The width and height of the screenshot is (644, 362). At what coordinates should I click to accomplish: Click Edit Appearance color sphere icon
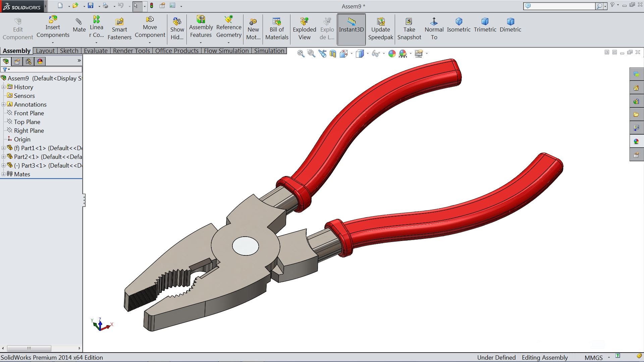click(392, 54)
